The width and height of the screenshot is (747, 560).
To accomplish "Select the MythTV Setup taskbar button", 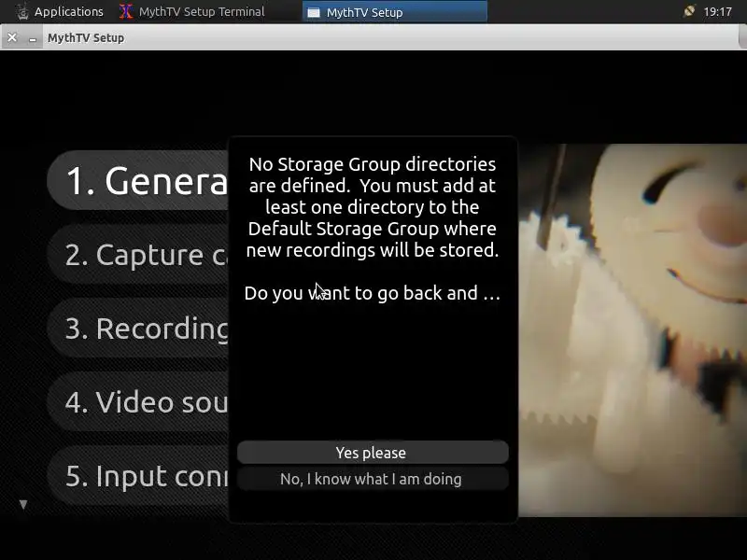I will pos(394,12).
